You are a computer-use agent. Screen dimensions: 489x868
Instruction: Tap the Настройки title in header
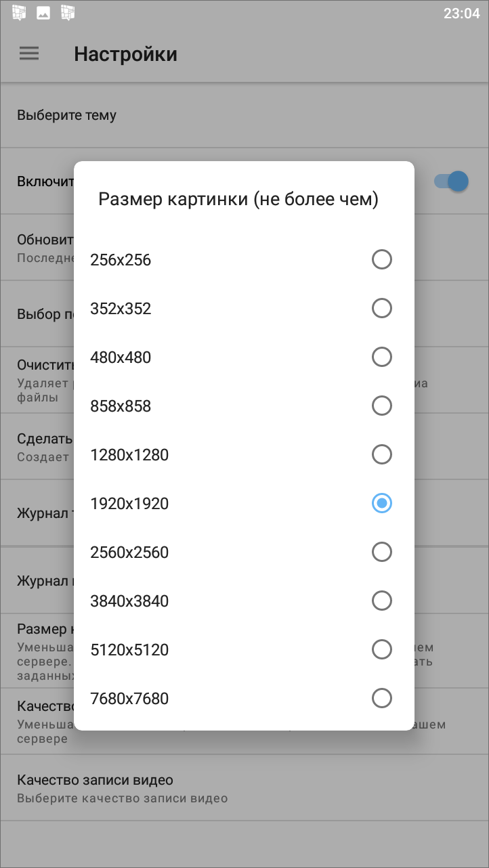tap(125, 53)
